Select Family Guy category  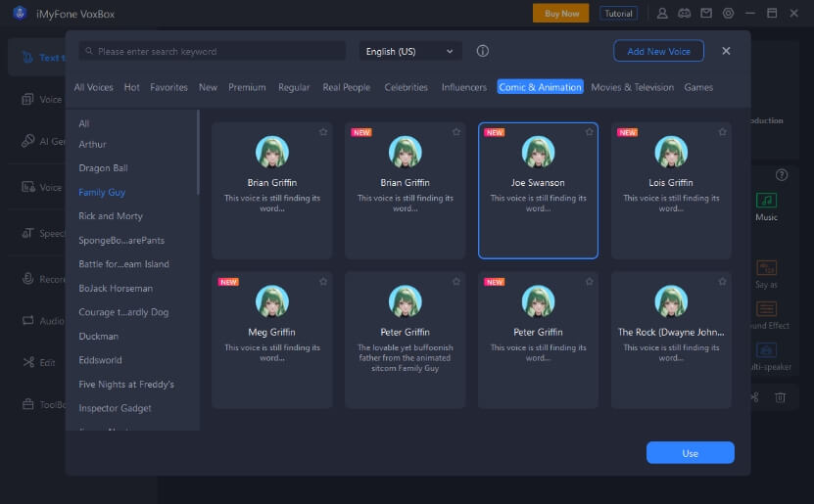102,192
